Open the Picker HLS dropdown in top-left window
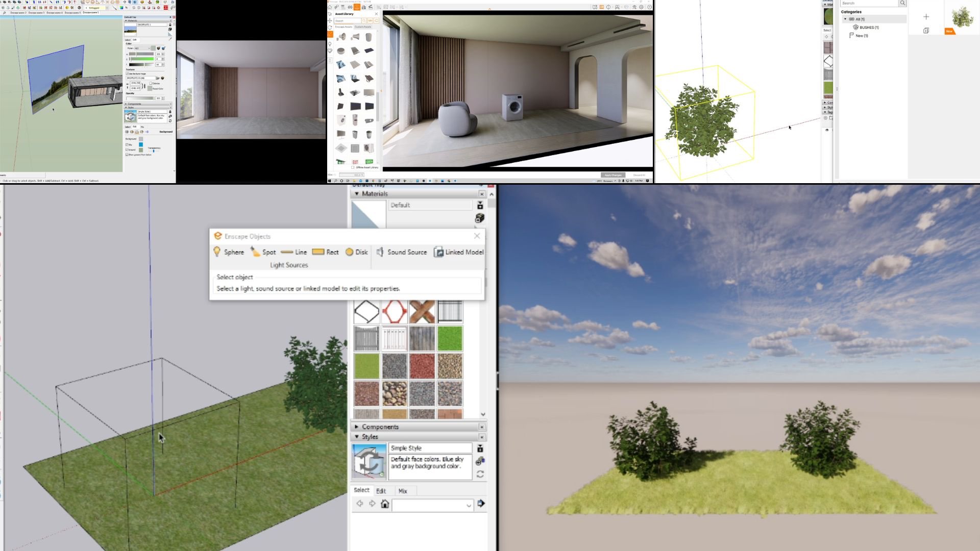980x551 pixels. (x=142, y=48)
